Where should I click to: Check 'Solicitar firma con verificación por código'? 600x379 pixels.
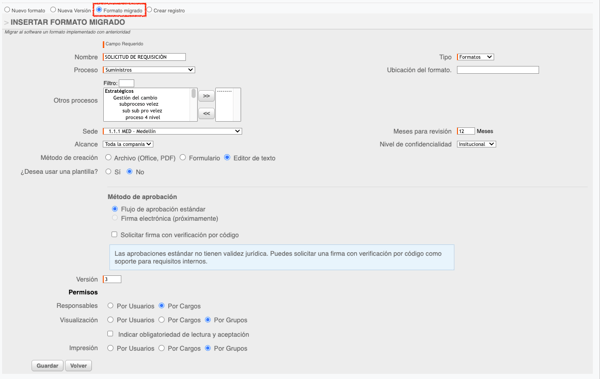tap(114, 234)
